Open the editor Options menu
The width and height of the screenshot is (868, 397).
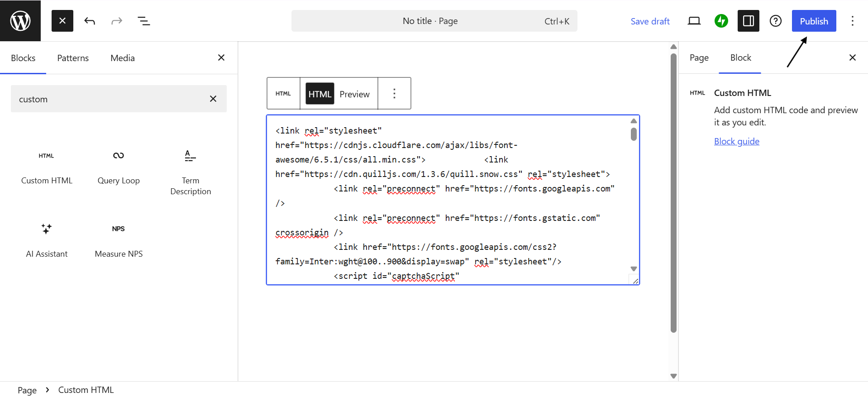[853, 21]
